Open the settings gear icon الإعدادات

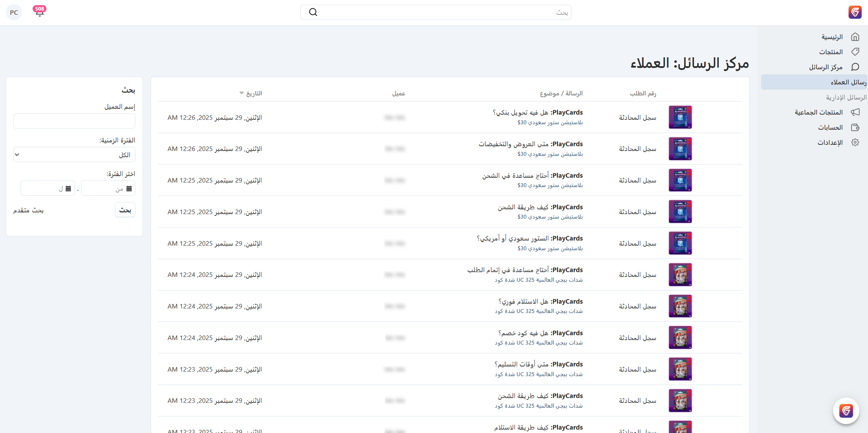click(x=855, y=142)
